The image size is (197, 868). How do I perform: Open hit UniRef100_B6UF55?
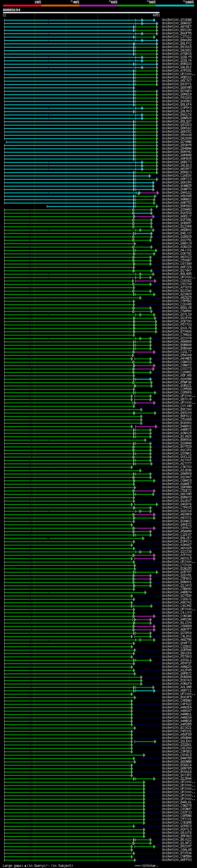[176, 33]
